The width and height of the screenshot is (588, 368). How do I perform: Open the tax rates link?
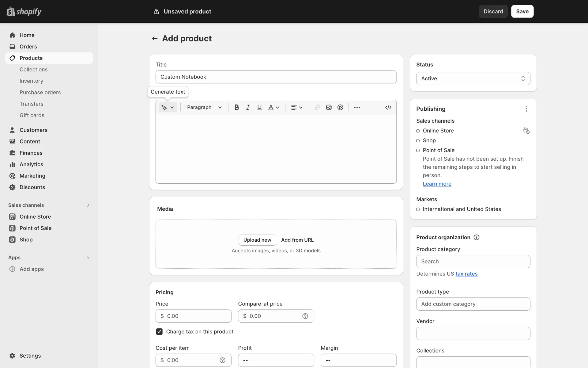pyautogui.click(x=466, y=274)
